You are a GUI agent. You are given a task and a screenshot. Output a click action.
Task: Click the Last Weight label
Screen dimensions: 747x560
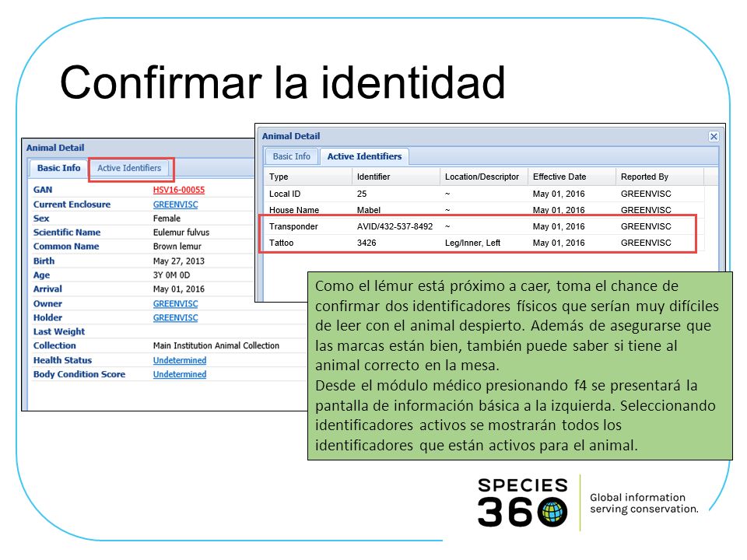pos(59,332)
